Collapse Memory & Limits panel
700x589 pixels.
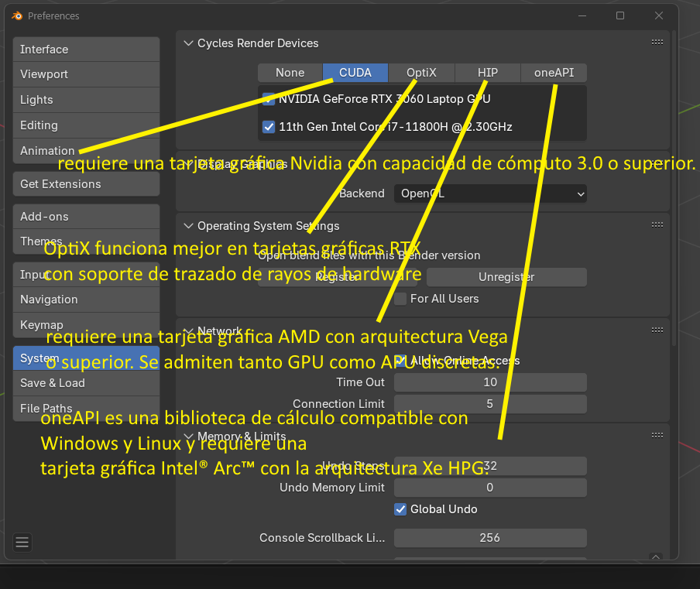188,436
